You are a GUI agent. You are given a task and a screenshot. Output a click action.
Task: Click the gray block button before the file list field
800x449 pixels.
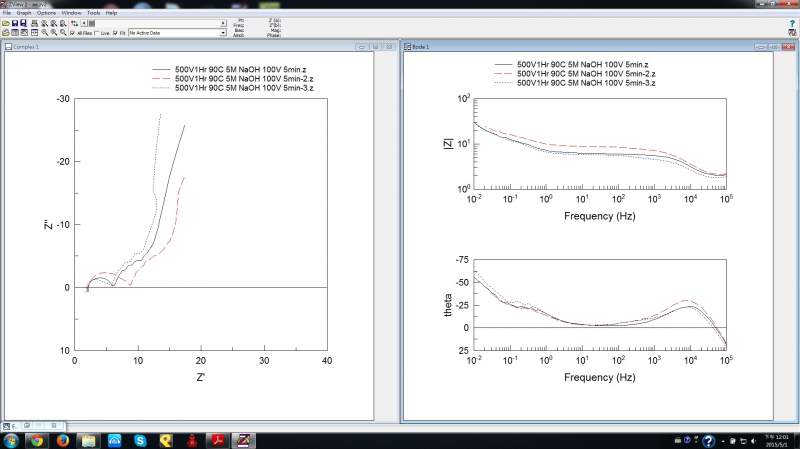tap(92, 23)
